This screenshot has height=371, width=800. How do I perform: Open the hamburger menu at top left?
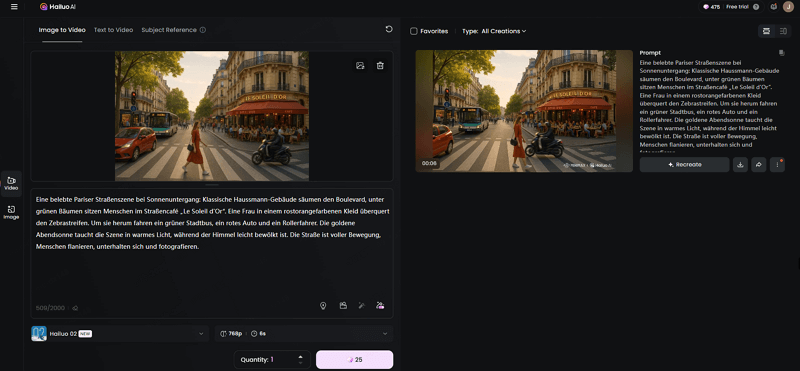pyautogui.click(x=14, y=7)
